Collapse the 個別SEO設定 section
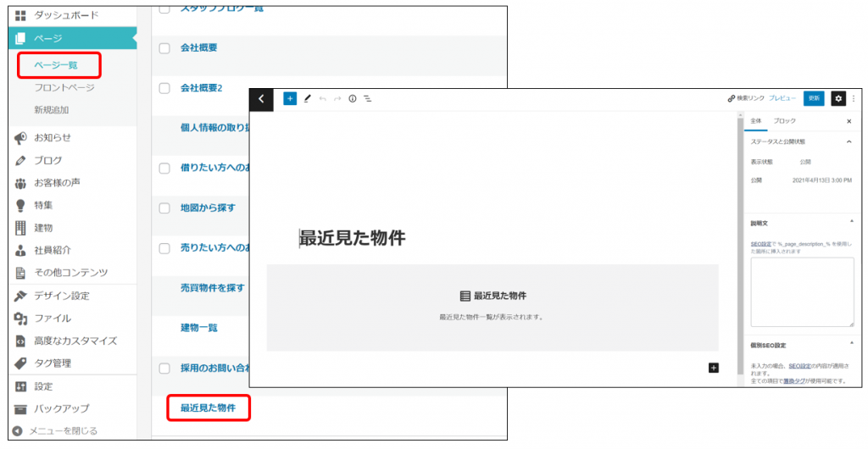 click(x=849, y=345)
